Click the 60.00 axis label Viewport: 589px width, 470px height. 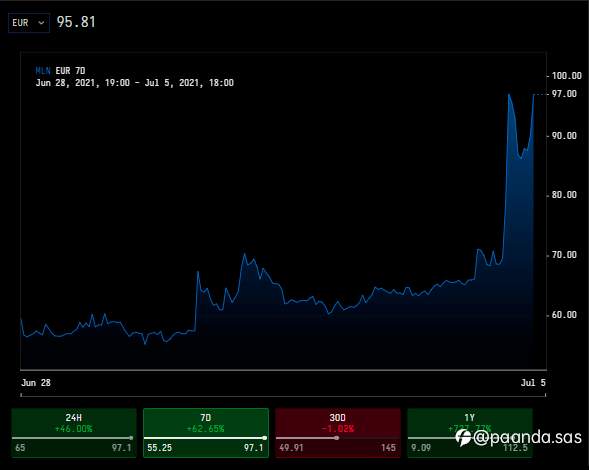pyautogui.click(x=564, y=314)
